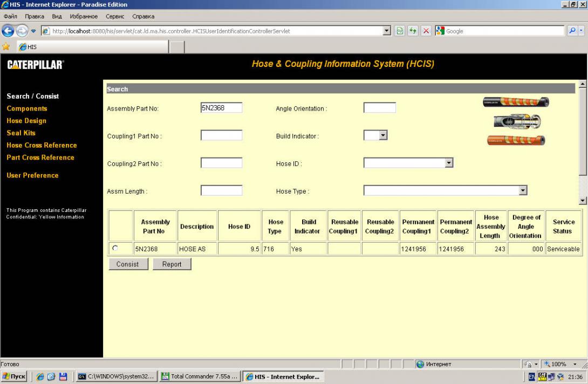The image size is (588, 384).
Task: Click the 1241956 Permanent Coupling1 cell
Action: tap(418, 249)
